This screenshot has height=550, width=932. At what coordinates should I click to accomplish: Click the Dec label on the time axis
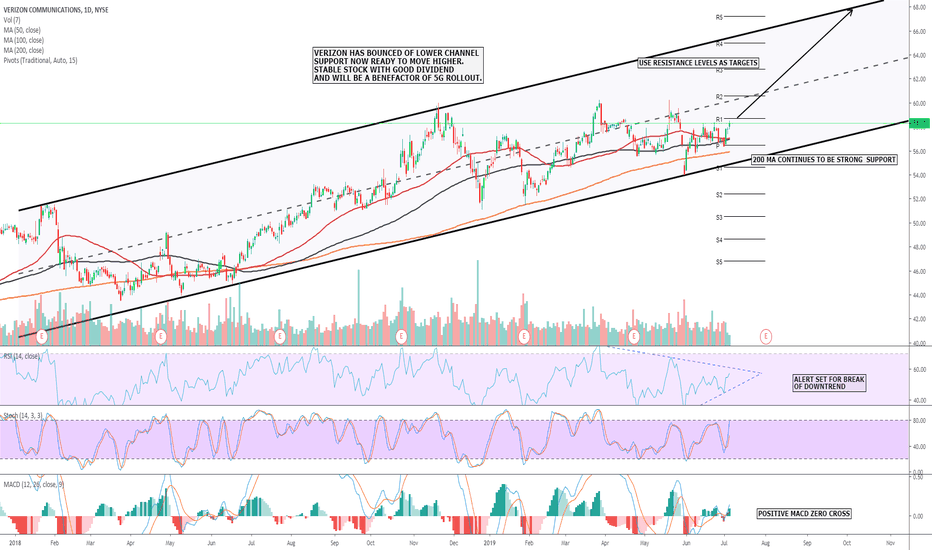tap(454, 543)
